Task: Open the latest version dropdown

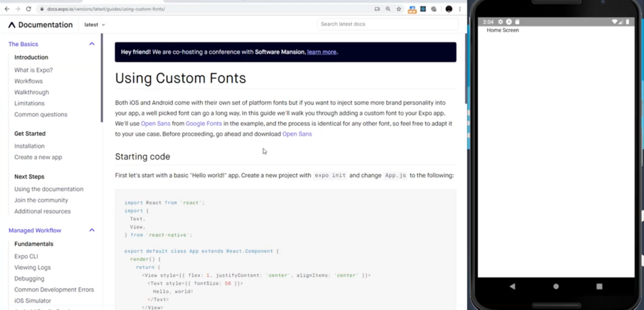Action: pos(94,24)
